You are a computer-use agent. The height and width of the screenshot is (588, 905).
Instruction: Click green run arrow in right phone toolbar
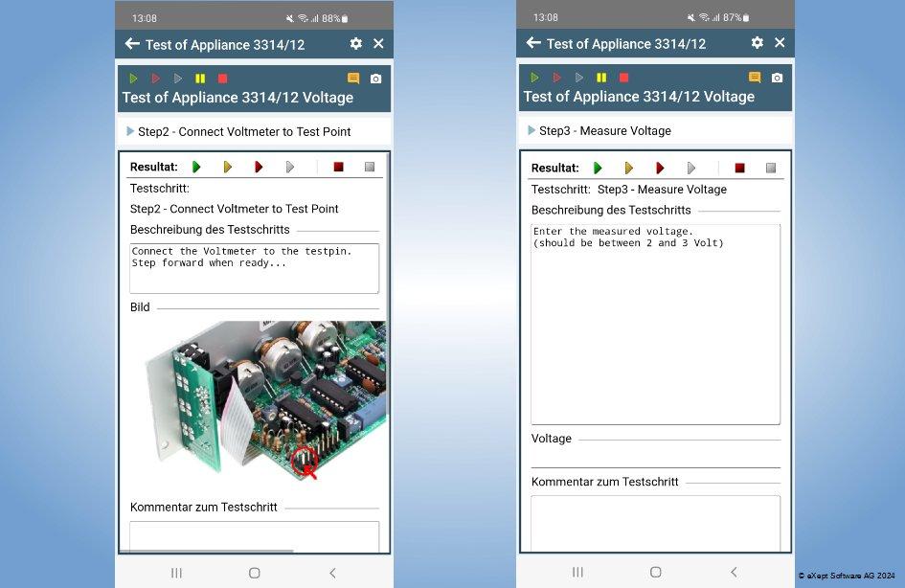click(535, 77)
